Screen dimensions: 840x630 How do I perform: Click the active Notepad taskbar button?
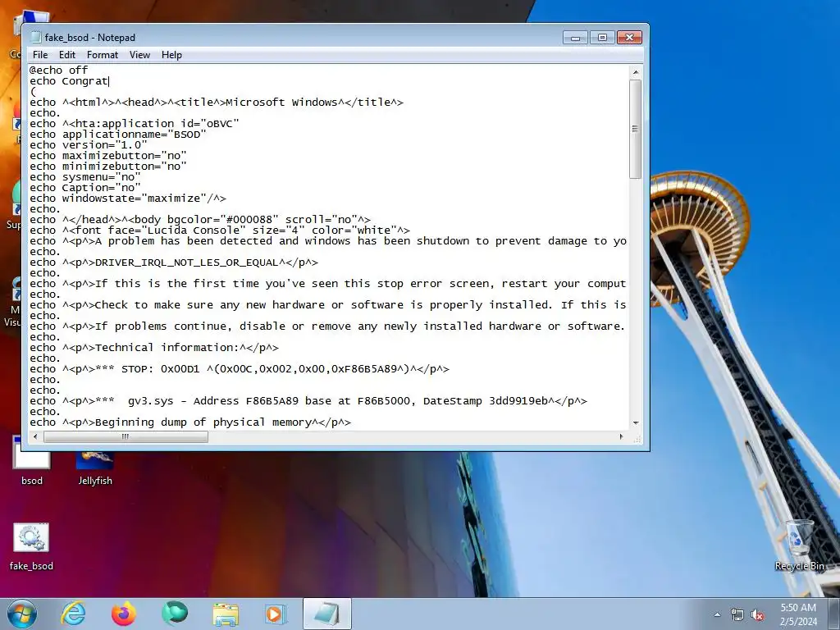click(327, 614)
